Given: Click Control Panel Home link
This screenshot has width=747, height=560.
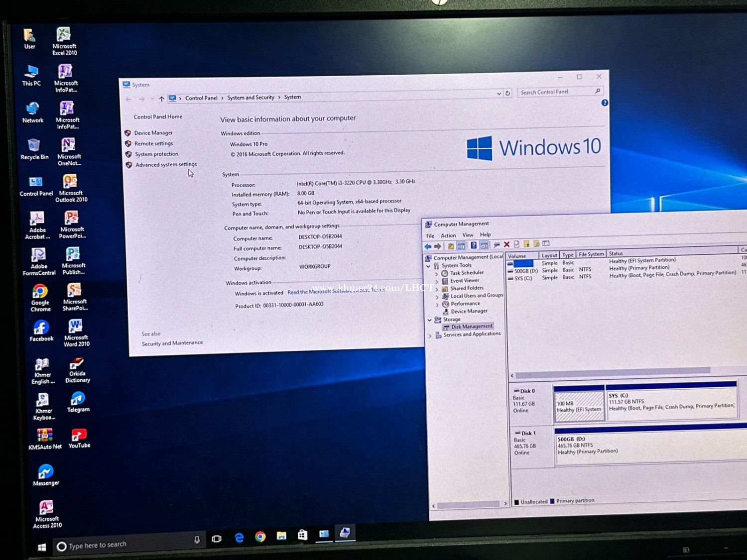Looking at the screenshot, I should (x=158, y=117).
